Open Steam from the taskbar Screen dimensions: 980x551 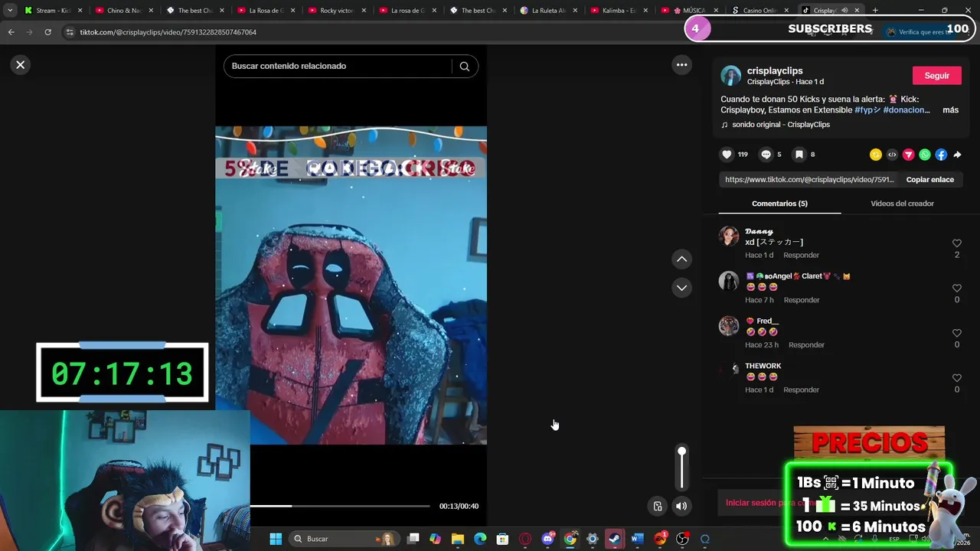(614, 539)
